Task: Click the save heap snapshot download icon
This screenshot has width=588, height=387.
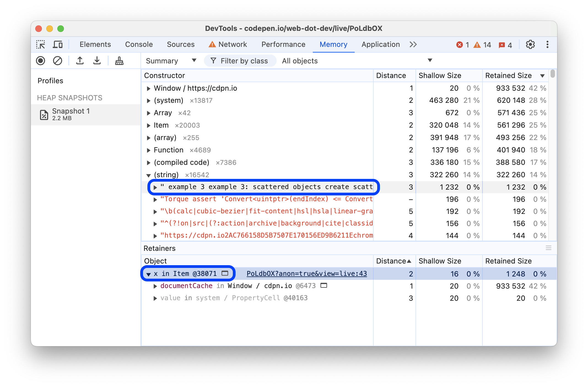Action: pyautogui.click(x=97, y=60)
